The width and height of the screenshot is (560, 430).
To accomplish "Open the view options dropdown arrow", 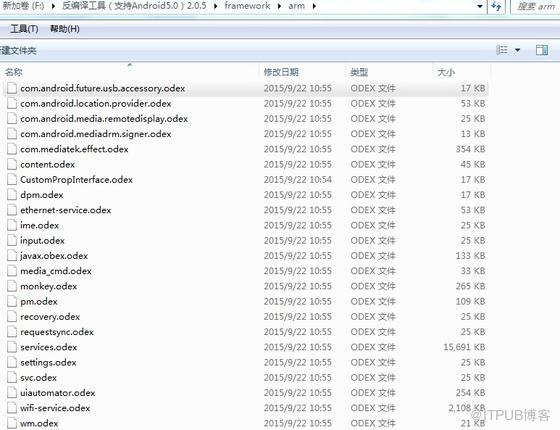I will point(518,50).
